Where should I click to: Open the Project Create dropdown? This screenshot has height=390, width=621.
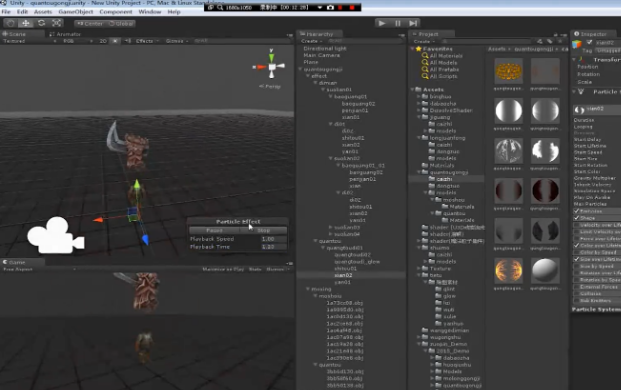coord(424,41)
